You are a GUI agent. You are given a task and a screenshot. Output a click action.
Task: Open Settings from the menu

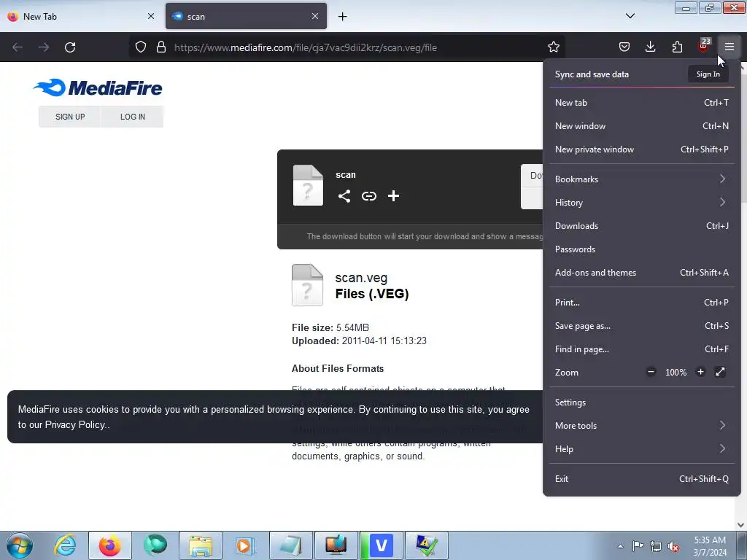[x=641, y=402]
